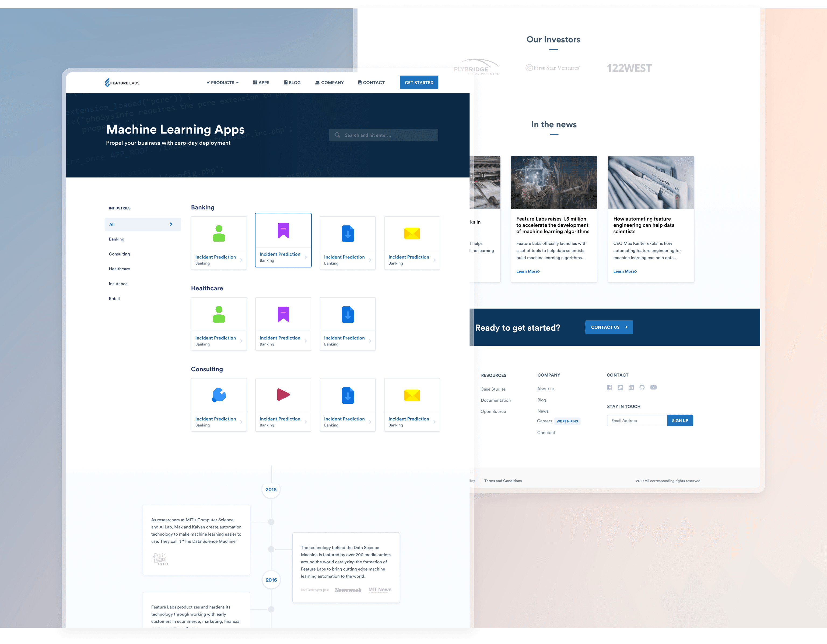Open the GitHub social icon

[x=642, y=387]
